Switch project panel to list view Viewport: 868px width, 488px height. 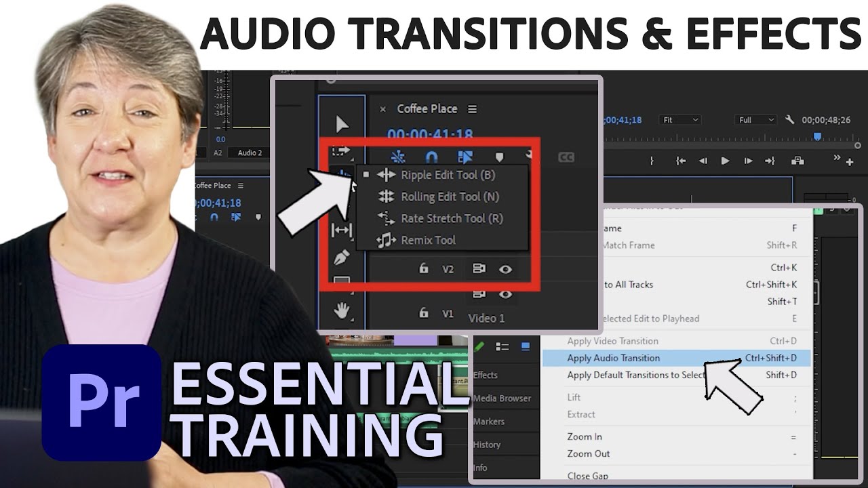(x=502, y=346)
